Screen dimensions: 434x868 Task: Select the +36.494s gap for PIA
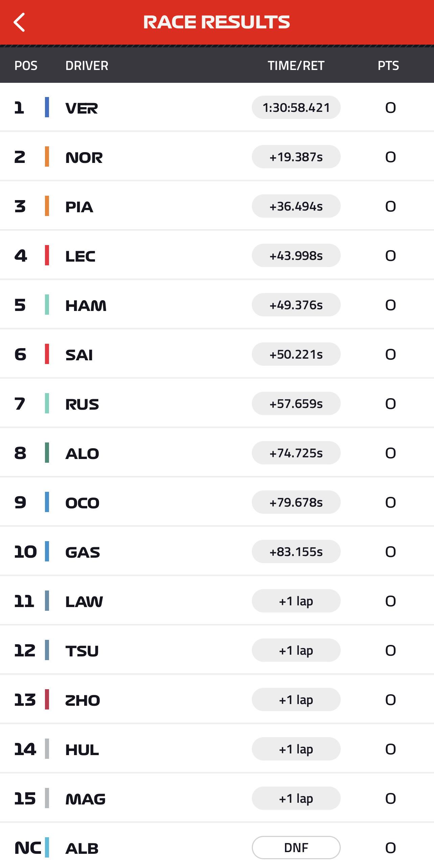click(x=296, y=206)
